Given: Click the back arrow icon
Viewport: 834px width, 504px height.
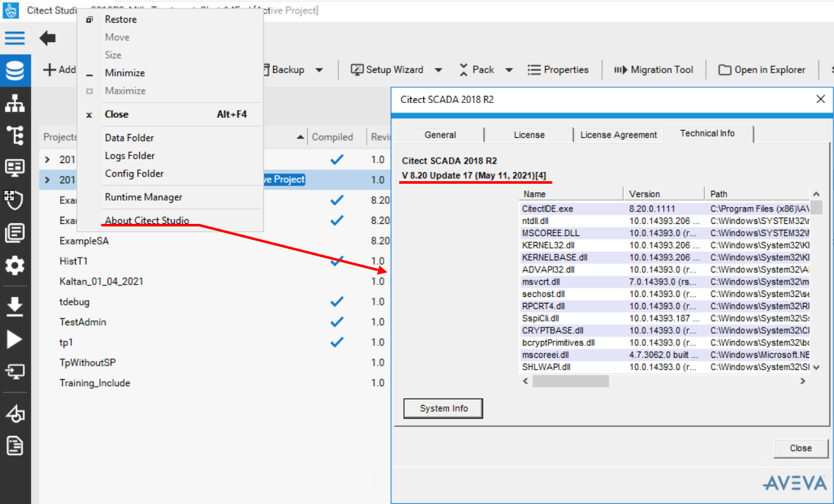Looking at the screenshot, I should 47,39.
